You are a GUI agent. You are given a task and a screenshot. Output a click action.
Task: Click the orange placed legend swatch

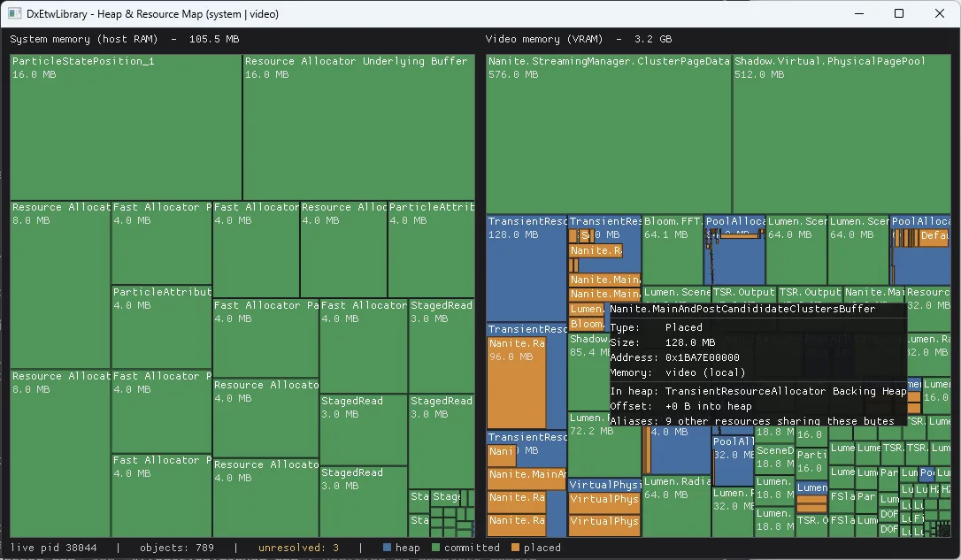tap(515, 547)
